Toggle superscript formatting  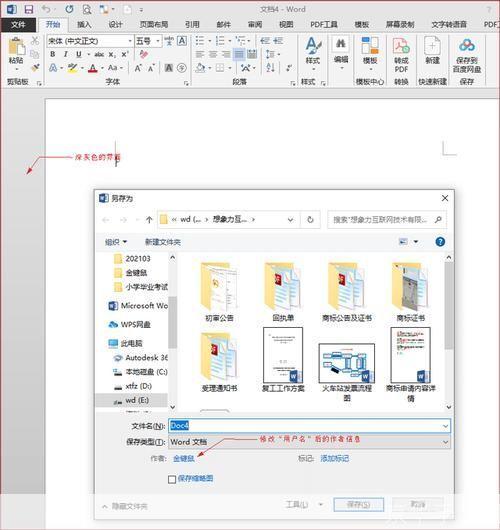(125, 54)
